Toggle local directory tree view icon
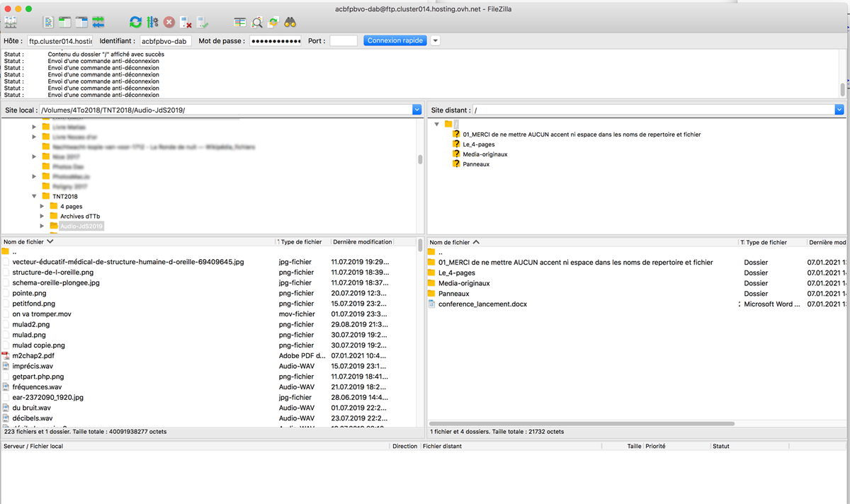The width and height of the screenshot is (850, 504). [x=65, y=22]
